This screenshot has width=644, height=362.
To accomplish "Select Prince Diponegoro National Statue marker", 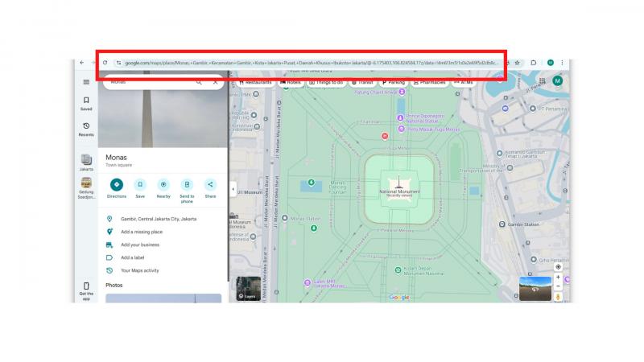I will [x=400, y=118].
